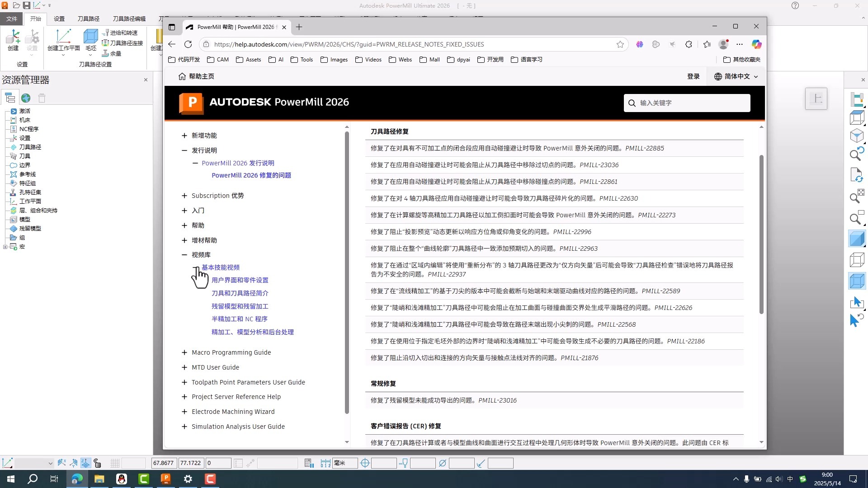
Task: Click units ruler icon in status bar
Action: (325, 463)
